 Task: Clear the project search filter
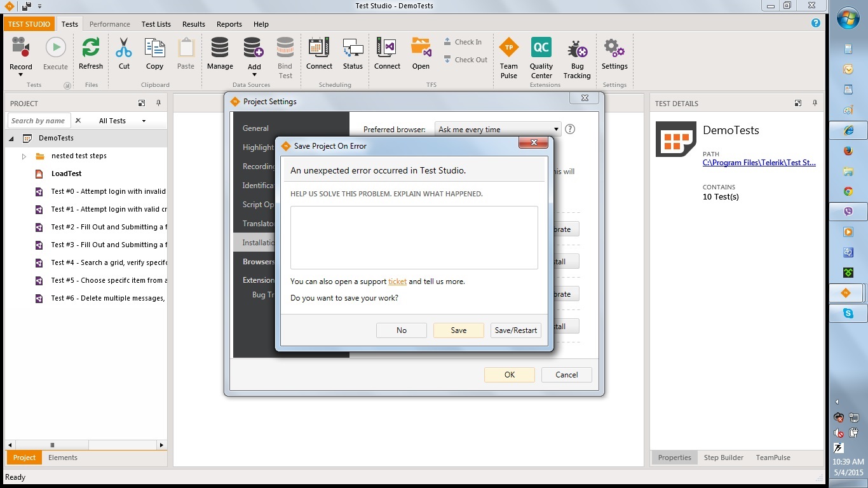78,121
